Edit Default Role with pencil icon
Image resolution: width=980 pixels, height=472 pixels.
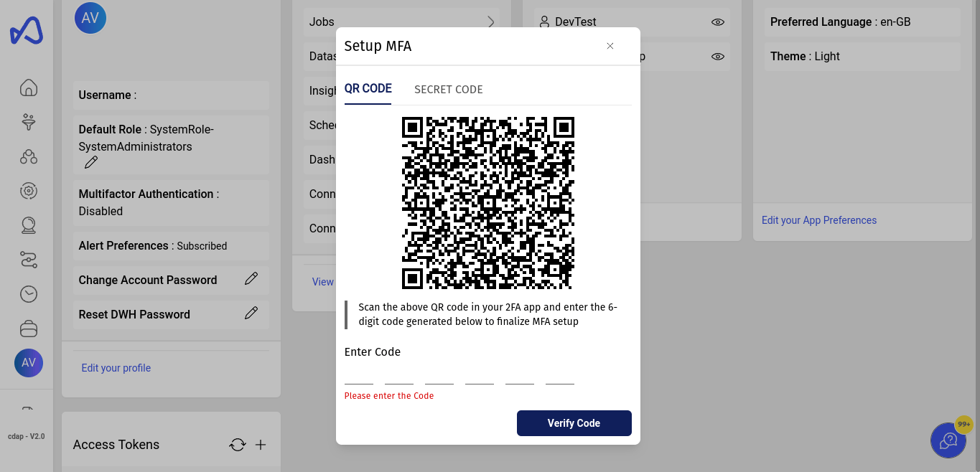pyautogui.click(x=91, y=163)
